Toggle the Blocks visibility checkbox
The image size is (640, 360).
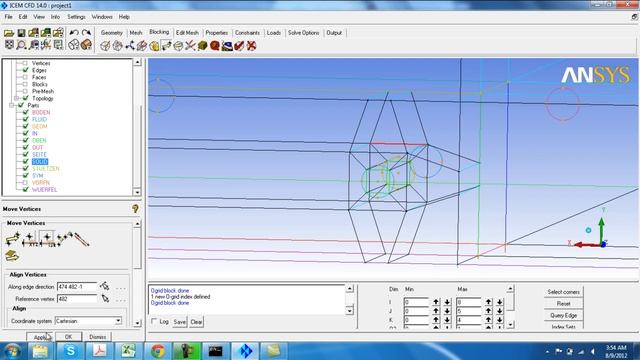click(x=25, y=84)
